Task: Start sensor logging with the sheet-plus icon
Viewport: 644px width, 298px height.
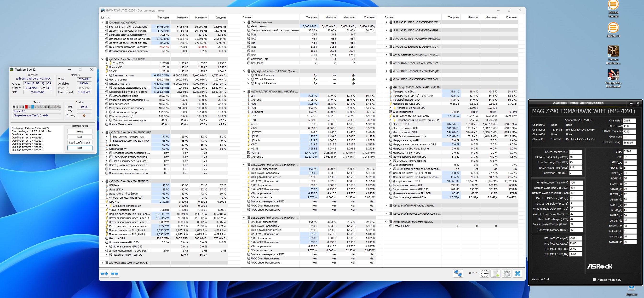Action: pos(496,274)
